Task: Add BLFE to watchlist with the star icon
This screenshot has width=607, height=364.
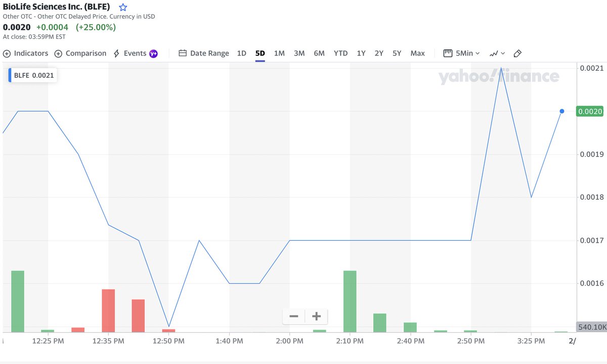Action: (x=123, y=8)
